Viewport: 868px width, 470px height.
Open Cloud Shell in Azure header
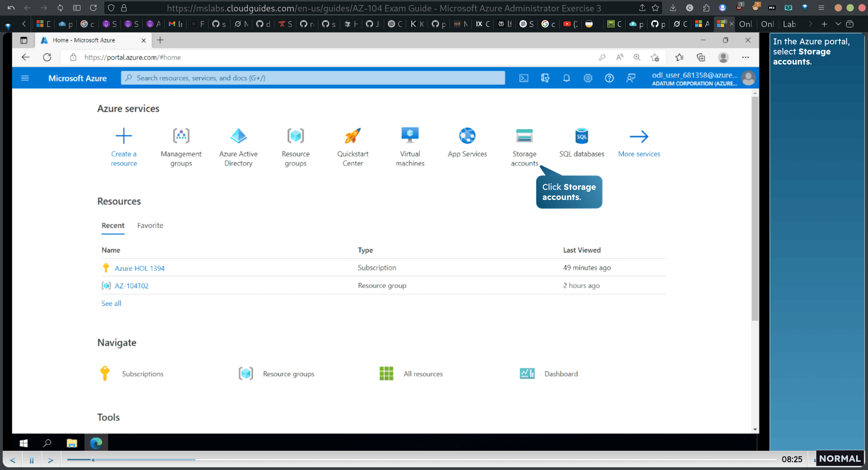(x=524, y=78)
